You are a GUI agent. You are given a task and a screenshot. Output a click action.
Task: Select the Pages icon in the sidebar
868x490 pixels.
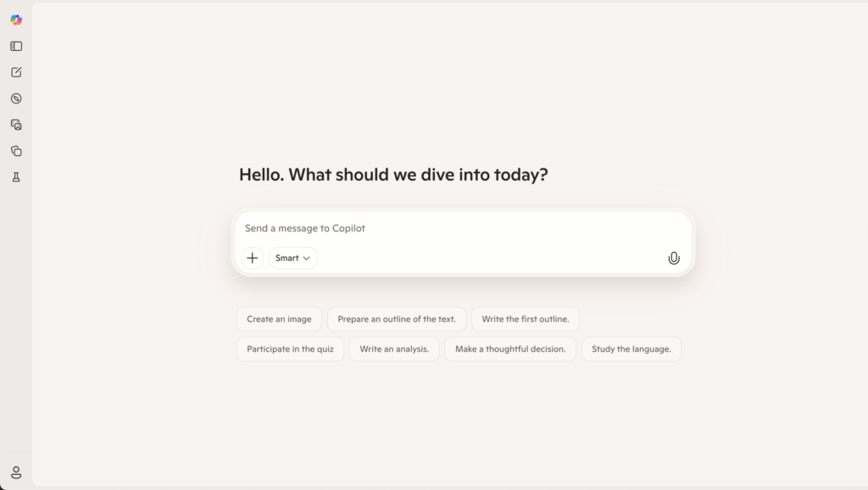(15, 150)
